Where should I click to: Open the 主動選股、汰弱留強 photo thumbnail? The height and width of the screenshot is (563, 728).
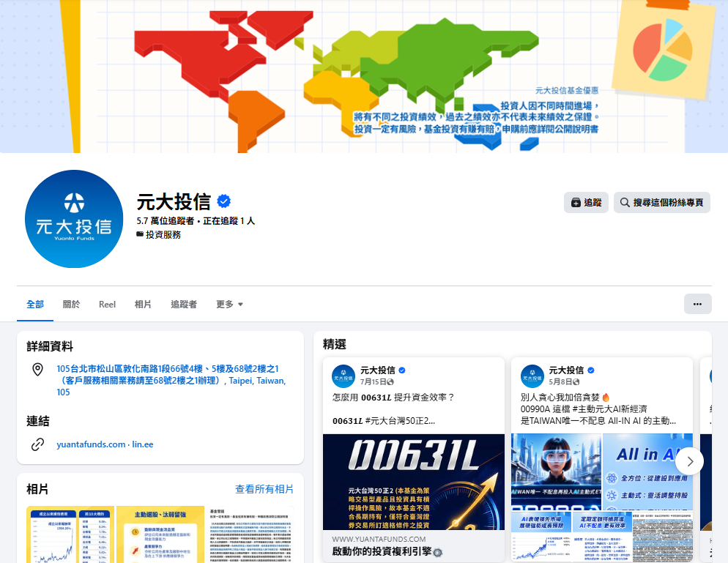(160, 534)
